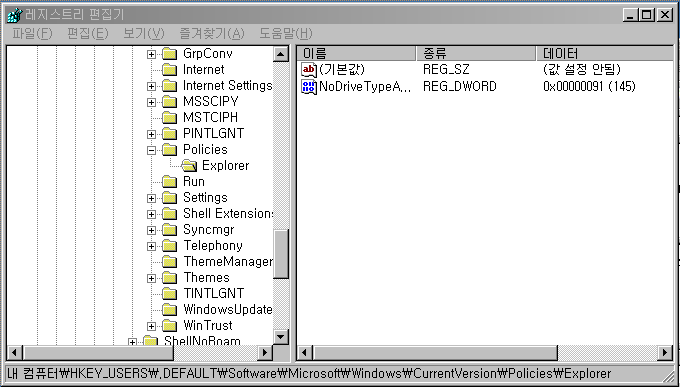This screenshot has height=387, width=680.
Task: Select the Shell Extensions folder icon
Action: pyautogui.click(x=170, y=214)
